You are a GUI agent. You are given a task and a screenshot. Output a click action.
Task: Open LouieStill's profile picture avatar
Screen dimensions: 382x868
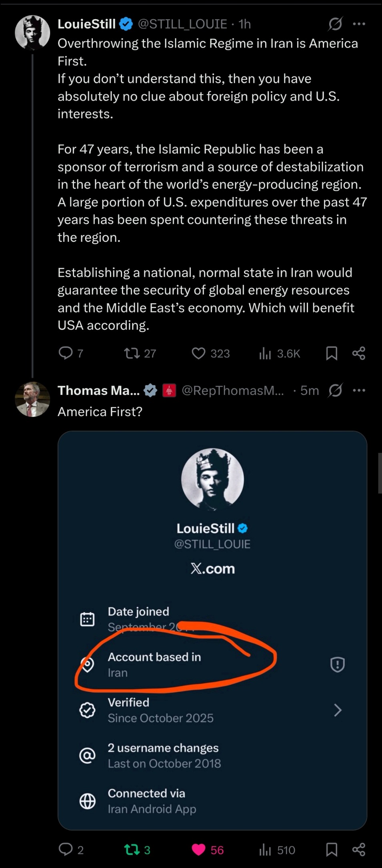[x=32, y=33]
